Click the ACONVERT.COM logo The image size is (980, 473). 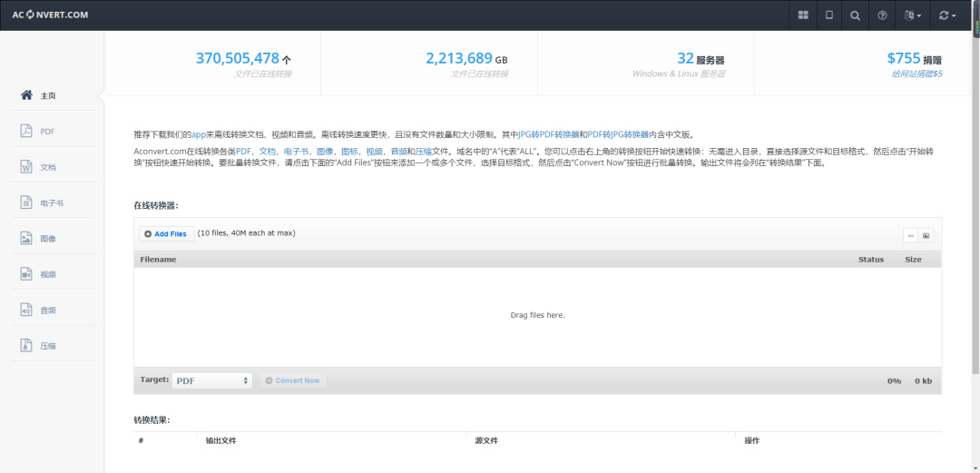[50, 15]
